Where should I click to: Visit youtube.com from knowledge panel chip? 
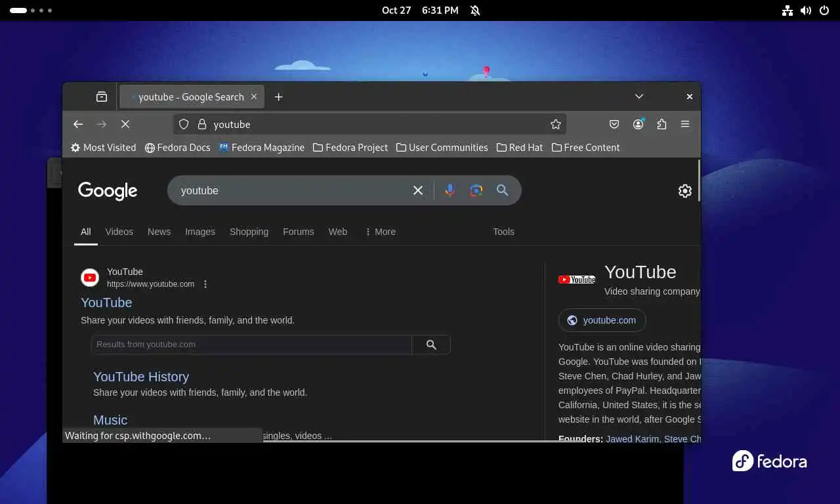point(602,320)
